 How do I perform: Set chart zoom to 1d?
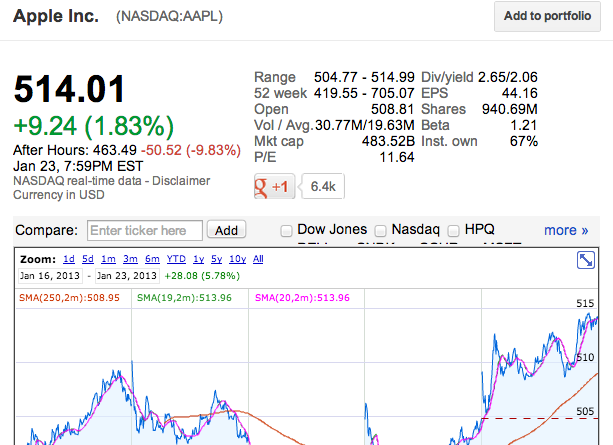tap(69, 258)
